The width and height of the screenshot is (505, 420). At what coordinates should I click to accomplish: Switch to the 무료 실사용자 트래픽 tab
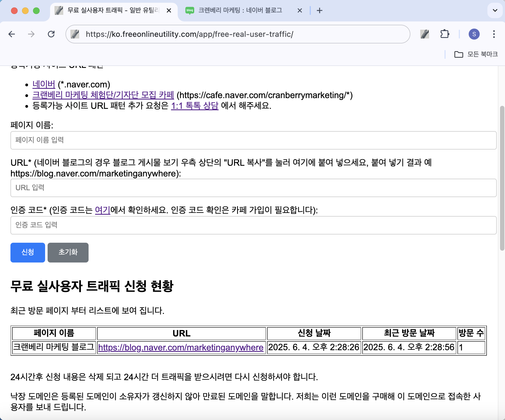click(113, 10)
